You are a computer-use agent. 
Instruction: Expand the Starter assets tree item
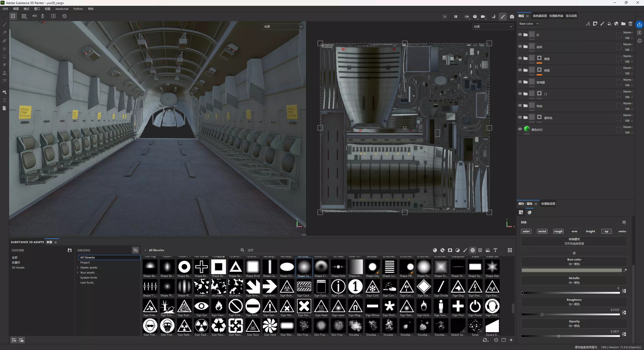pos(77,268)
